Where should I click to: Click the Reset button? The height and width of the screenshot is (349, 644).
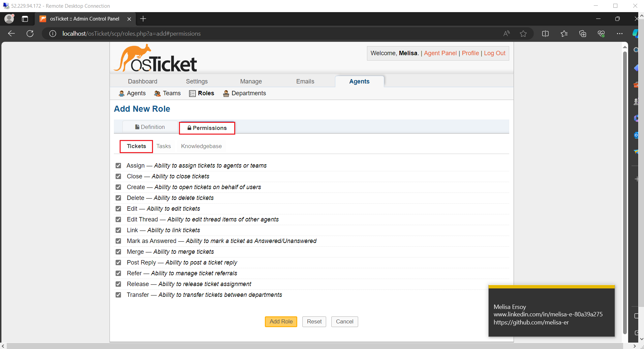pos(314,322)
